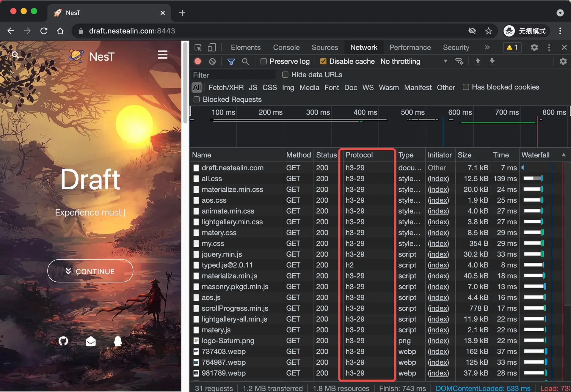Export HAR file download arrow
This screenshot has height=392, width=571.
click(x=492, y=61)
